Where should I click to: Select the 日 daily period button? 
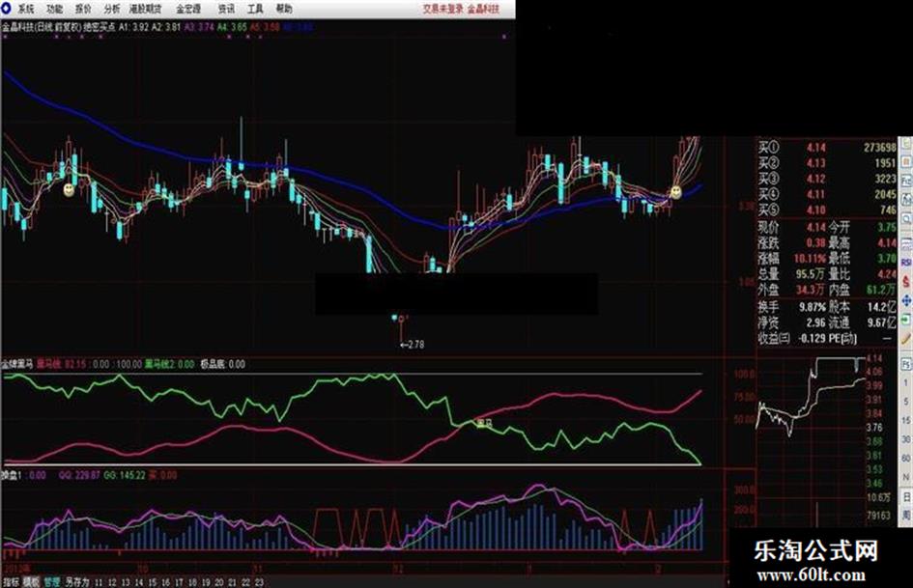906,496
